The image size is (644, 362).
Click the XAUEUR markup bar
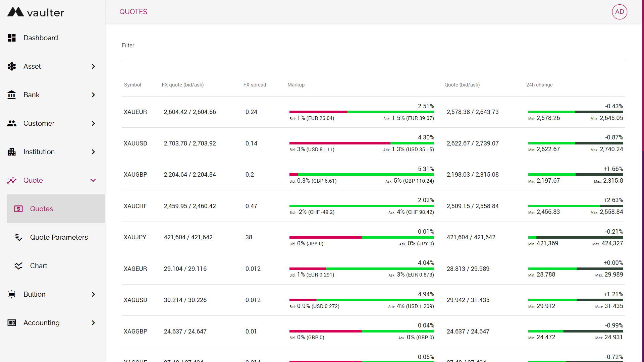(x=362, y=112)
